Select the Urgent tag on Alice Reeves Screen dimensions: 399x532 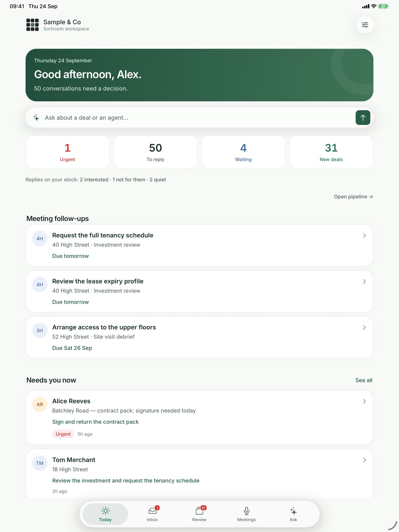point(63,434)
